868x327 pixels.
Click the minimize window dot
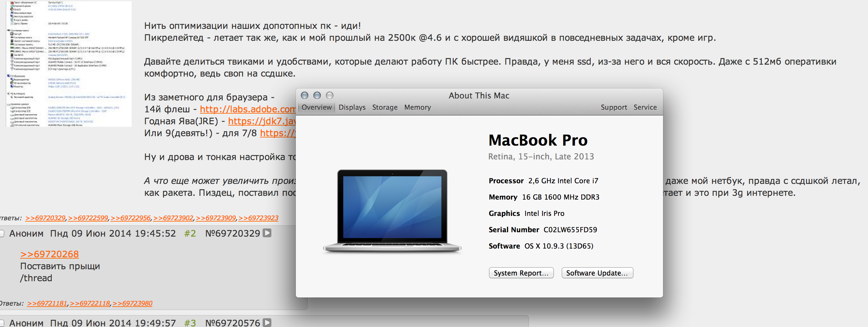tap(317, 95)
